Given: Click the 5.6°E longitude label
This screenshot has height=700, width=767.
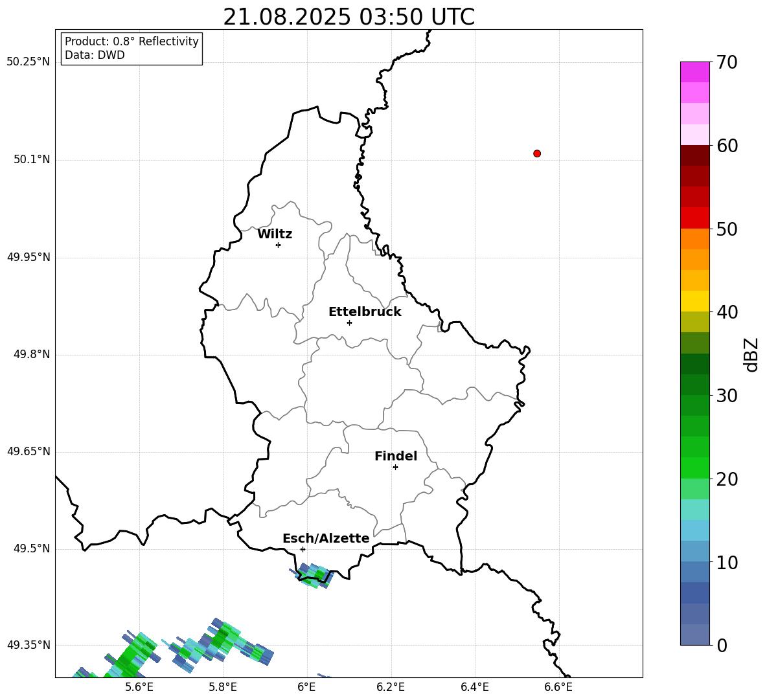Looking at the screenshot, I should tap(139, 688).
